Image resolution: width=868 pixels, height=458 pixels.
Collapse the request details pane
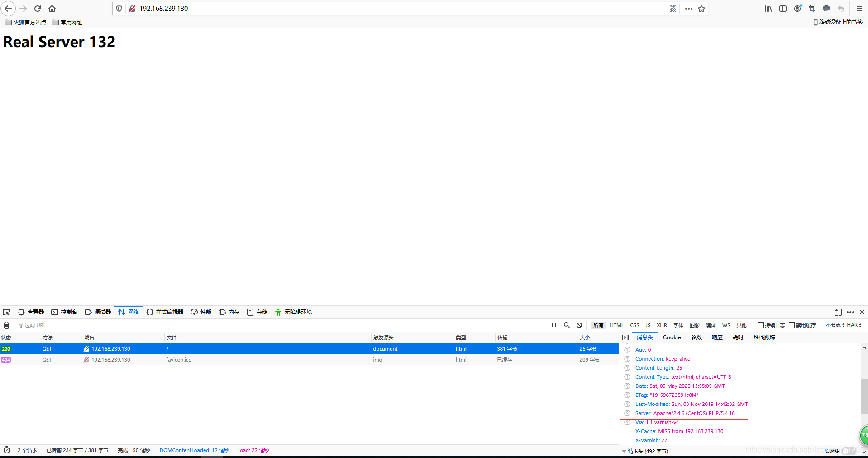[x=625, y=337]
